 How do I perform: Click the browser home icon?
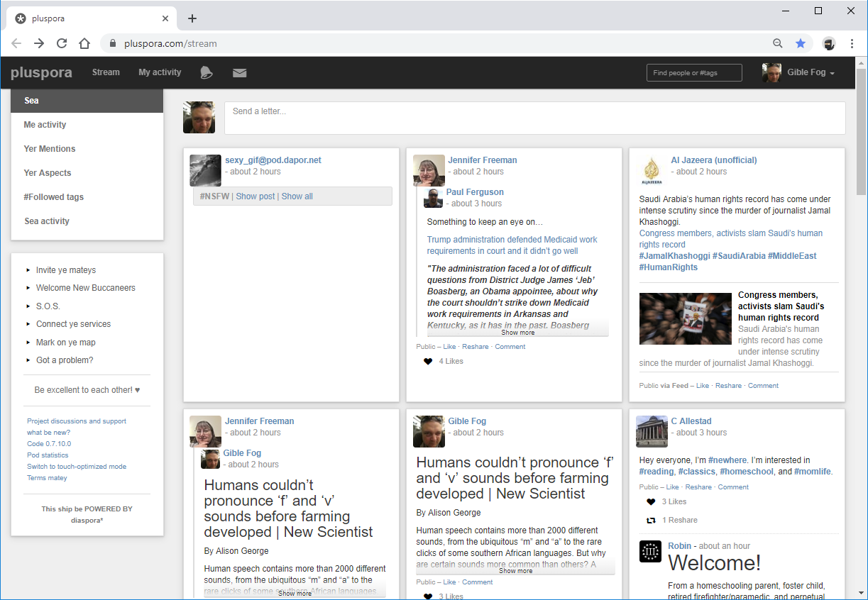(84, 43)
